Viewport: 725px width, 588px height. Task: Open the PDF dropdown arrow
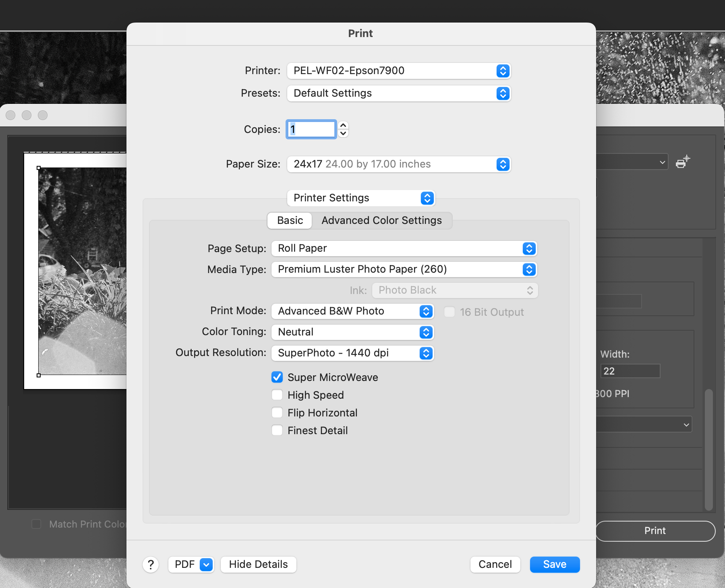[206, 565]
